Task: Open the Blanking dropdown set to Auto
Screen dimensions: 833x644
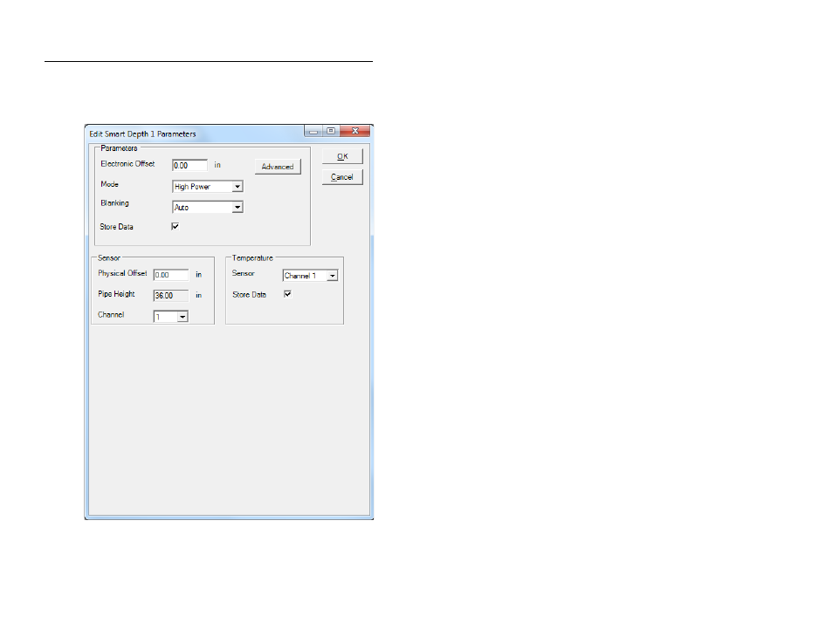Action: [x=207, y=208]
